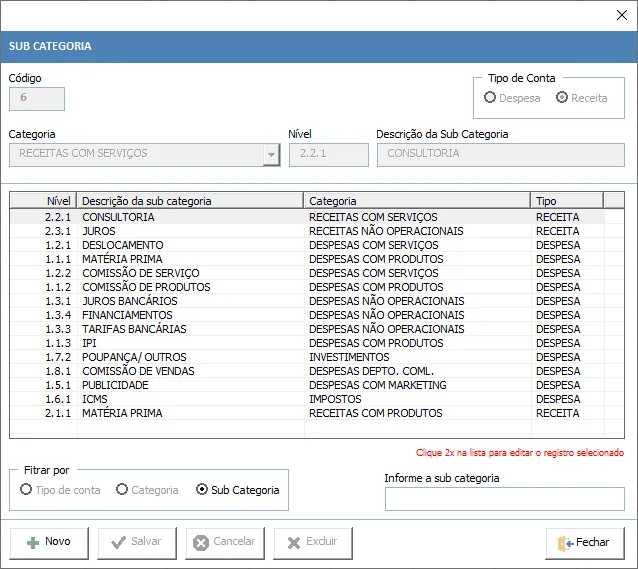Image resolution: width=638 pixels, height=569 pixels.
Task: Click the Descrição da Sub Categoria field
Action: point(501,155)
